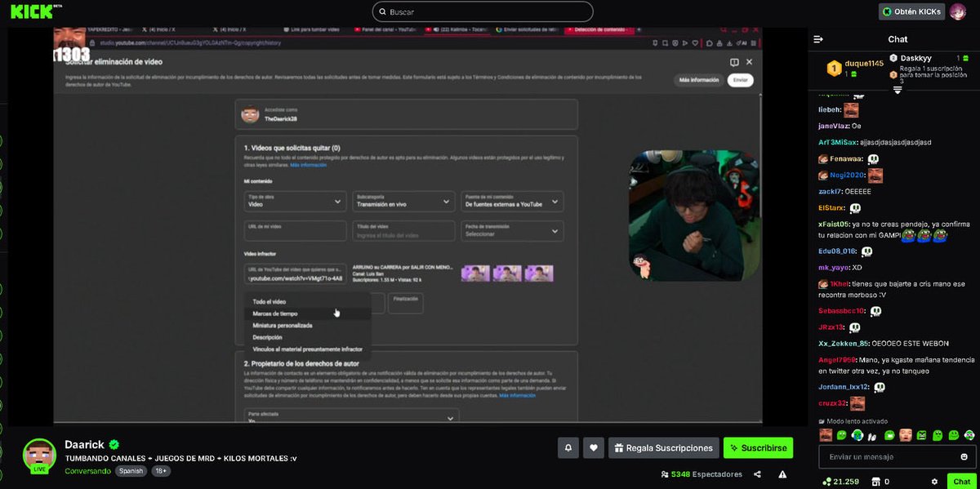The image size is (980, 489).
Task: Click the Título del video field
Action: tap(403, 231)
